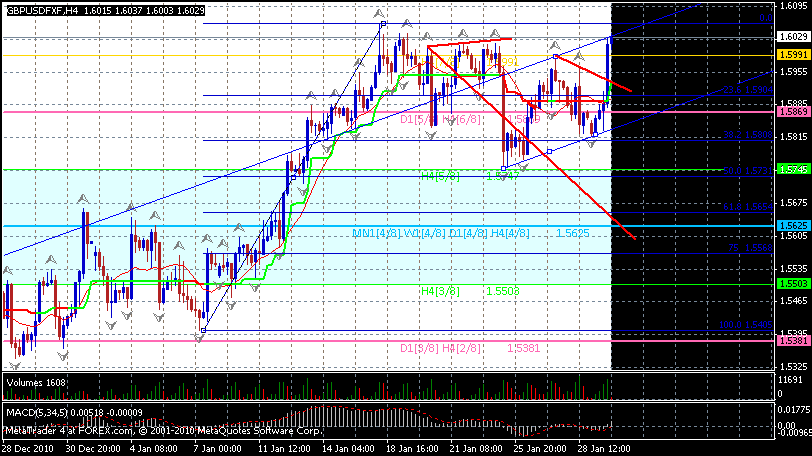The image size is (812, 456).
Task: Click the MN1[4/8] W1[4/8] D1[4/8] H4[4/8] label
Action: click(441, 233)
